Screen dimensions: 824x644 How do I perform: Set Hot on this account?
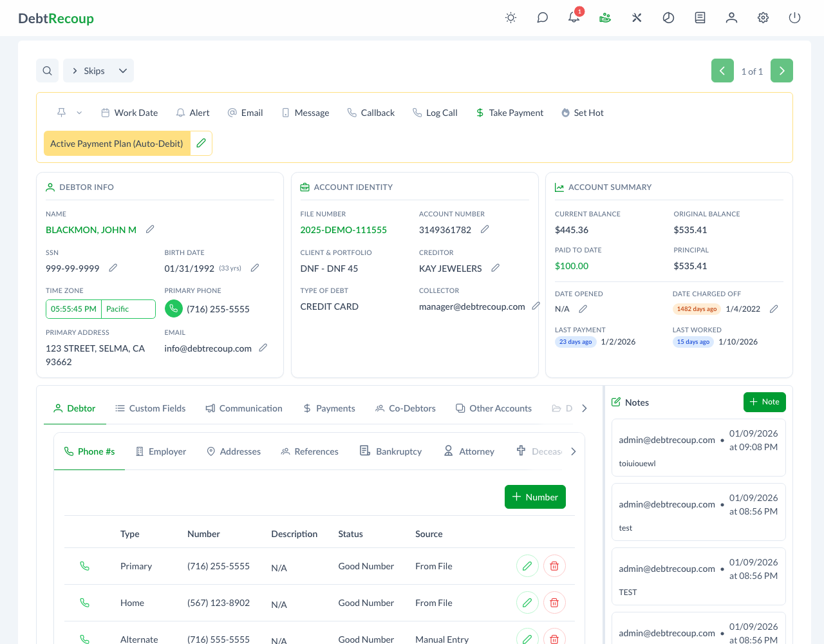pyautogui.click(x=582, y=113)
